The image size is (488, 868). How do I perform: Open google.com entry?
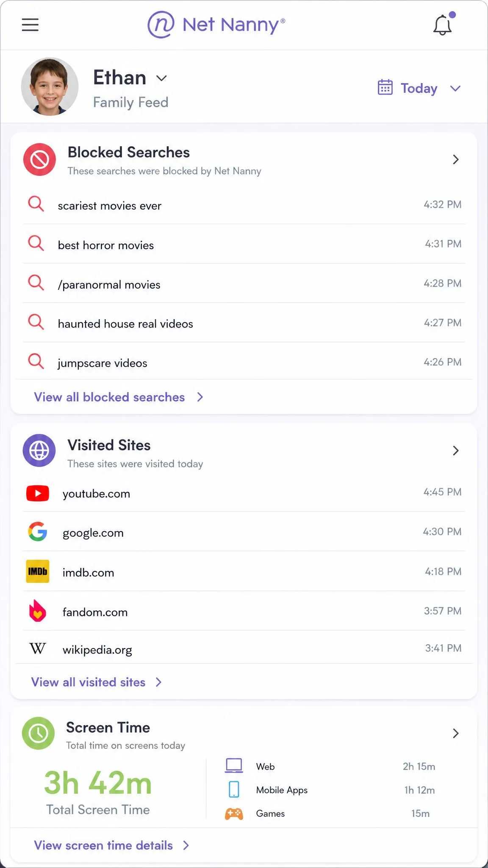(244, 532)
